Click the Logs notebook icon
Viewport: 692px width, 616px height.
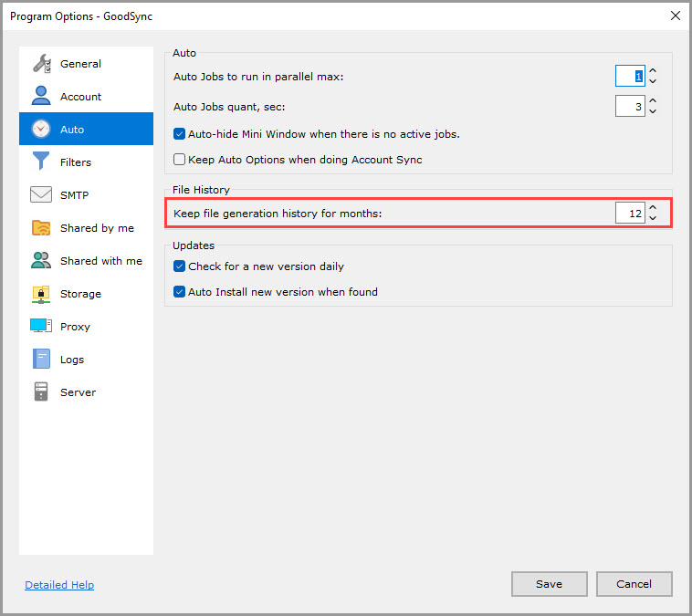(x=41, y=359)
